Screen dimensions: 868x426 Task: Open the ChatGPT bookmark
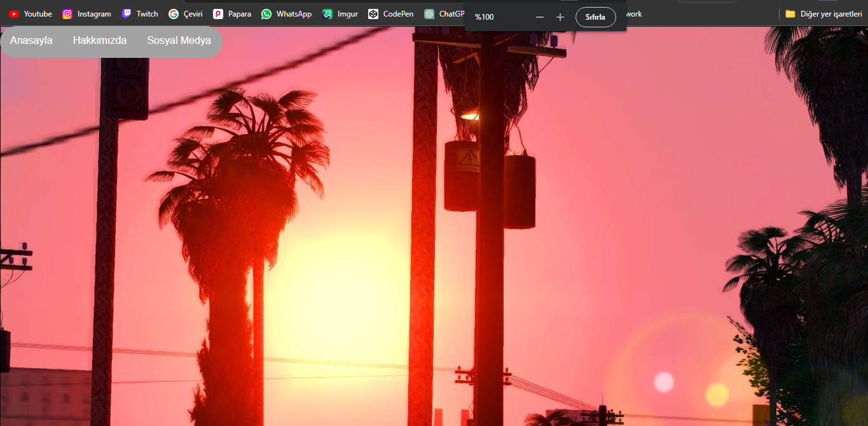click(x=444, y=13)
